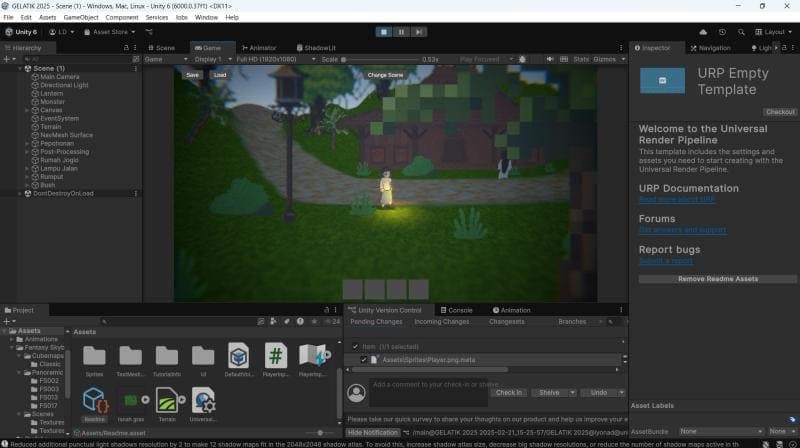The height and width of the screenshot is (448, 800).
Task: Open the Asset Store dropdown
Action: [x=110, y=32]
